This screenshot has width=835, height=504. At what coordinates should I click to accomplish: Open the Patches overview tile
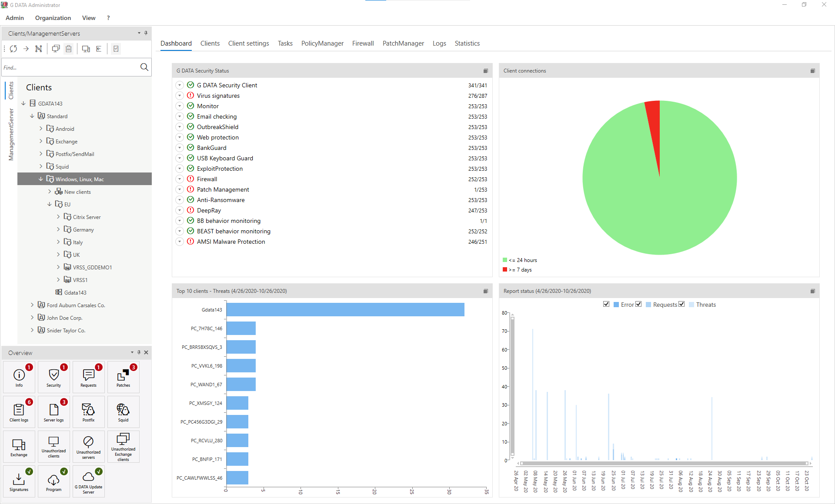[x=124, y=377]
